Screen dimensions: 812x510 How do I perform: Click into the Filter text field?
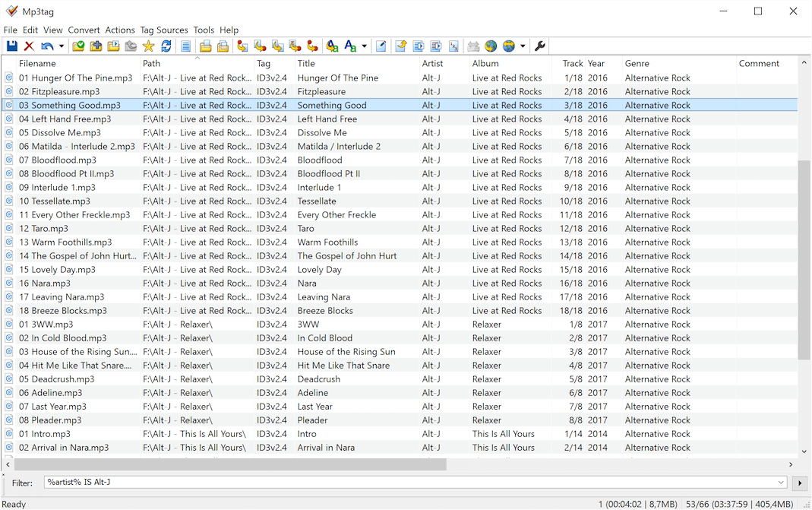pyautogui.click(x=410, y=483)
